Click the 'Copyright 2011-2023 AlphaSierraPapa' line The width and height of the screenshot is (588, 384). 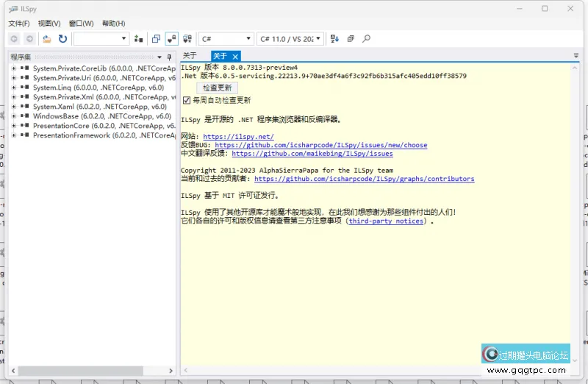pyautogui.click(x=287, y=171)
